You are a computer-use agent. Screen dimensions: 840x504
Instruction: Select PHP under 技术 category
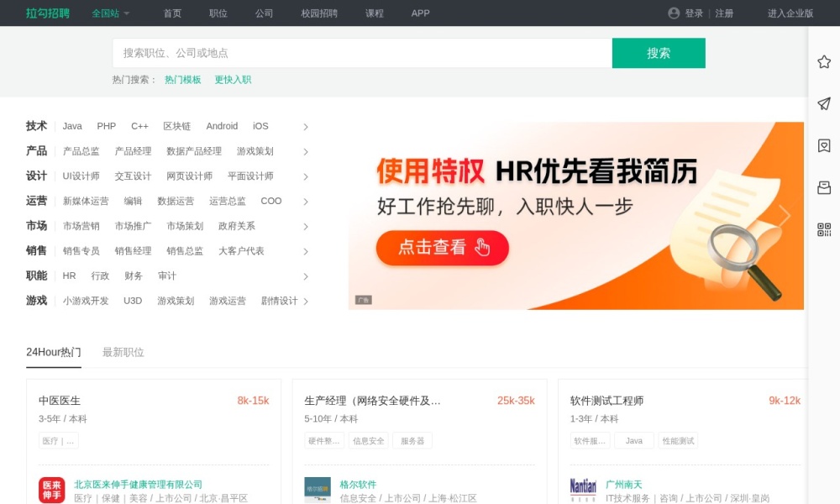106,126
